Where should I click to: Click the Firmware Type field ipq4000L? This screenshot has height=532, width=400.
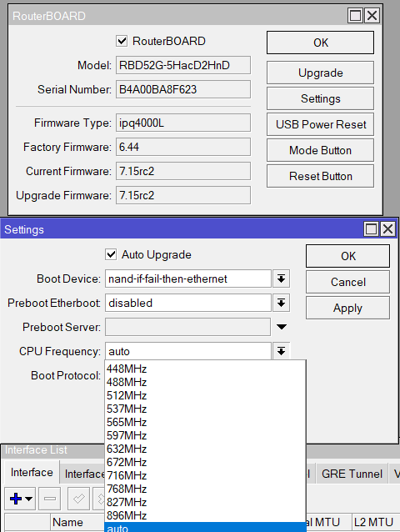pyautogui.click(x=183, y=123)
